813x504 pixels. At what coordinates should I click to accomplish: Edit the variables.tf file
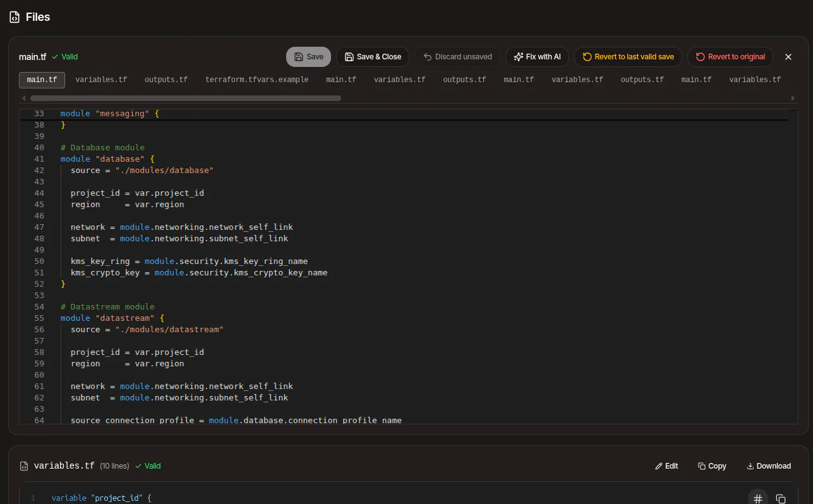(666, 466)
